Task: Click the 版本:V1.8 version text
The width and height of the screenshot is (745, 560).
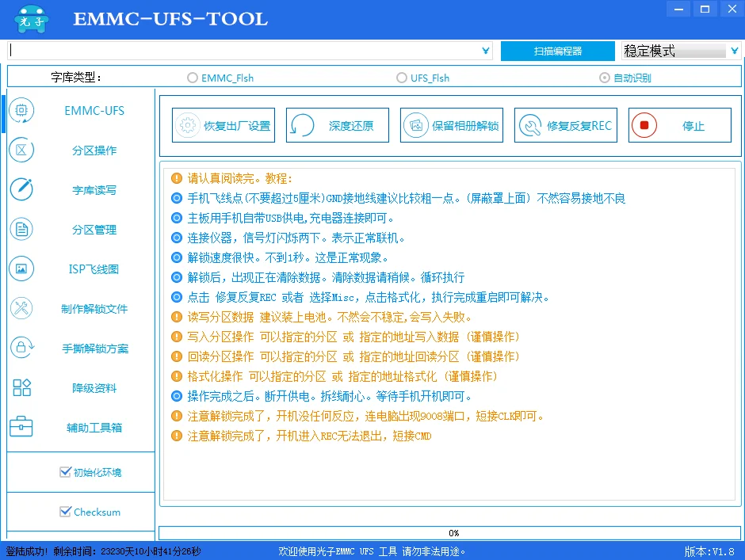Action: coord(709,551)
